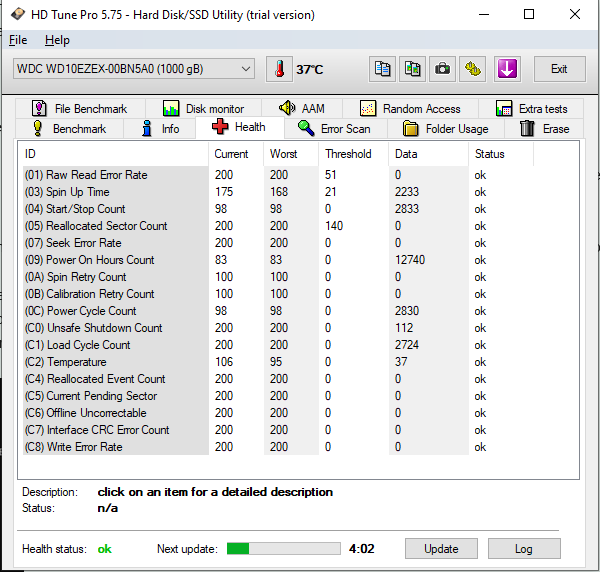Open the Help menu
The width and height of the screenshot is (600, 572).
pyautogui.click(x=57, y=40)
